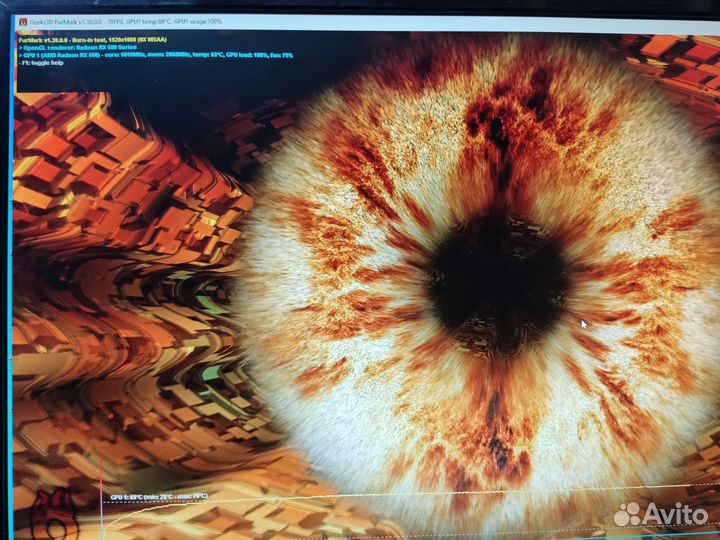Click the furry donut's dark center
This screenshot has height=540, width=720.
pyautogui.click(x=499, y=287)
